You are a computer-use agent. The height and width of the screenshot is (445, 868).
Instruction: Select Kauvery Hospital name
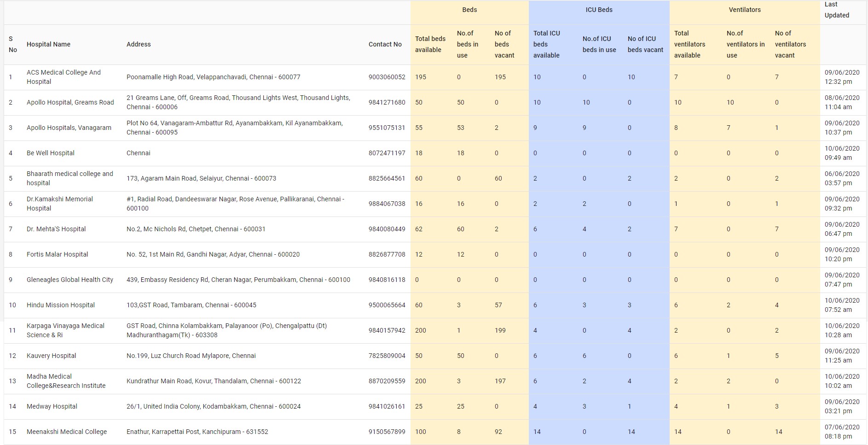coord(52,356)
